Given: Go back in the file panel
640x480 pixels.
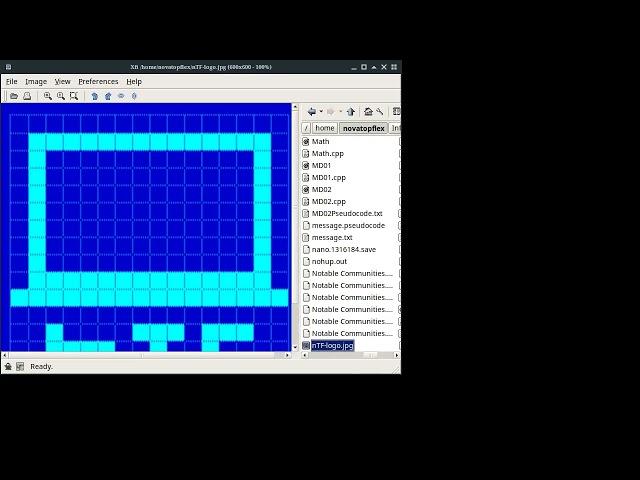Looking at the screenshot, I should 311,111.
